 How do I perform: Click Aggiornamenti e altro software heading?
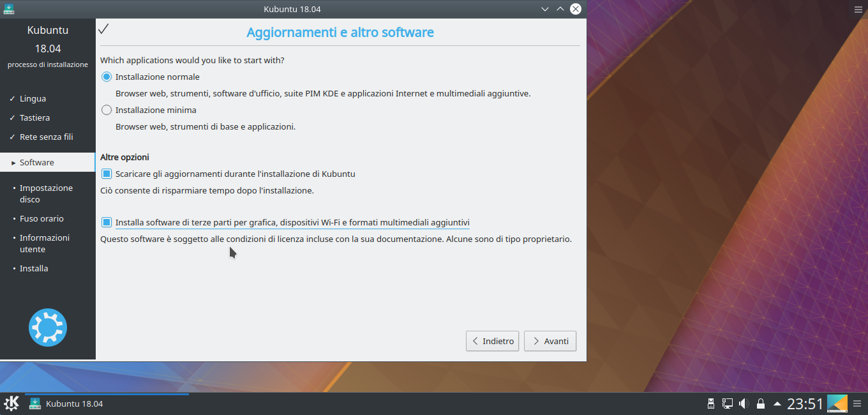[340, 32]
